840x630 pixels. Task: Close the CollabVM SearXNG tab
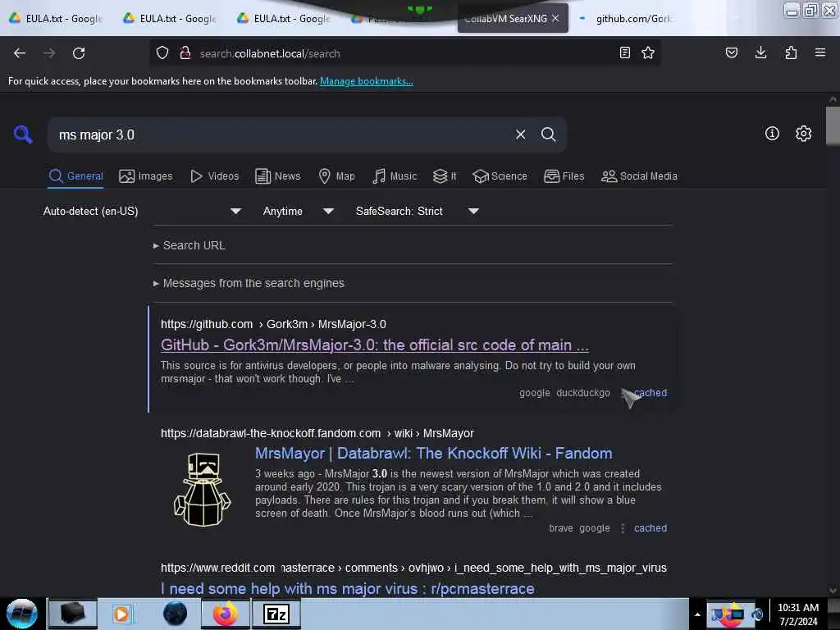tap(555, 18)
